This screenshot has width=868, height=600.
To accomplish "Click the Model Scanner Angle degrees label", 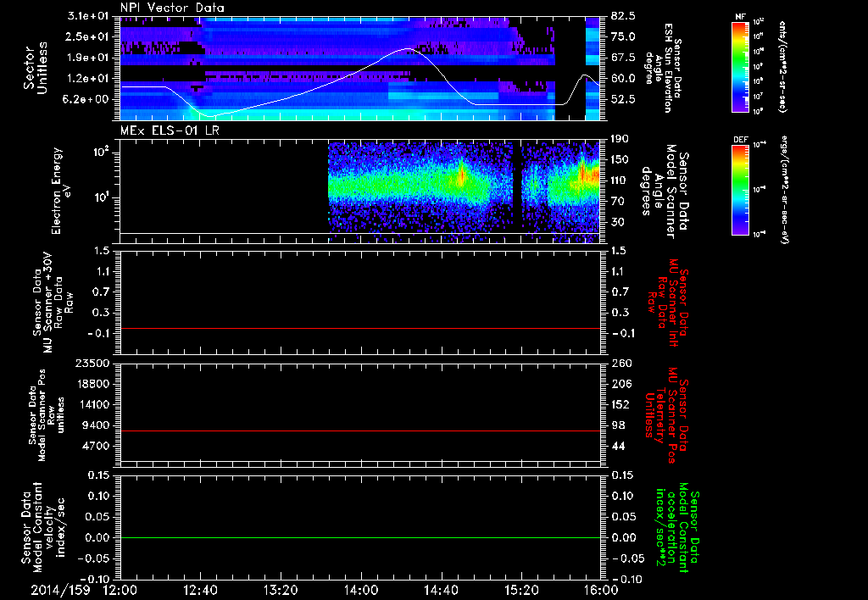I will 664,192.
